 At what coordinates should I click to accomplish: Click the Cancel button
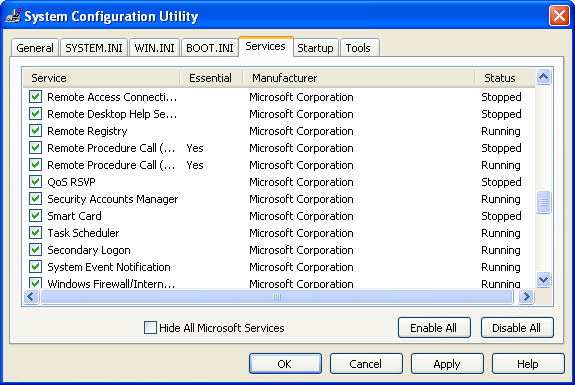click(366, 364)
